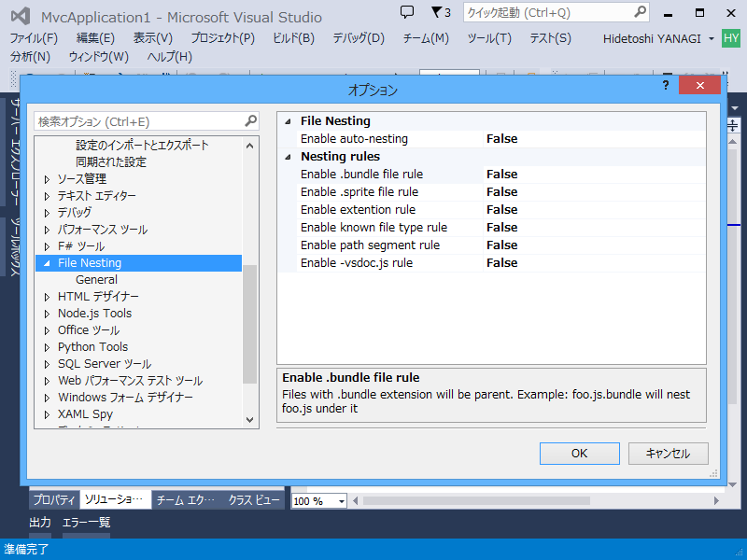The width and height of the screenshot is (747, 560).
Task: Toggle Enable path segment rule value
Action: (594, 245)
